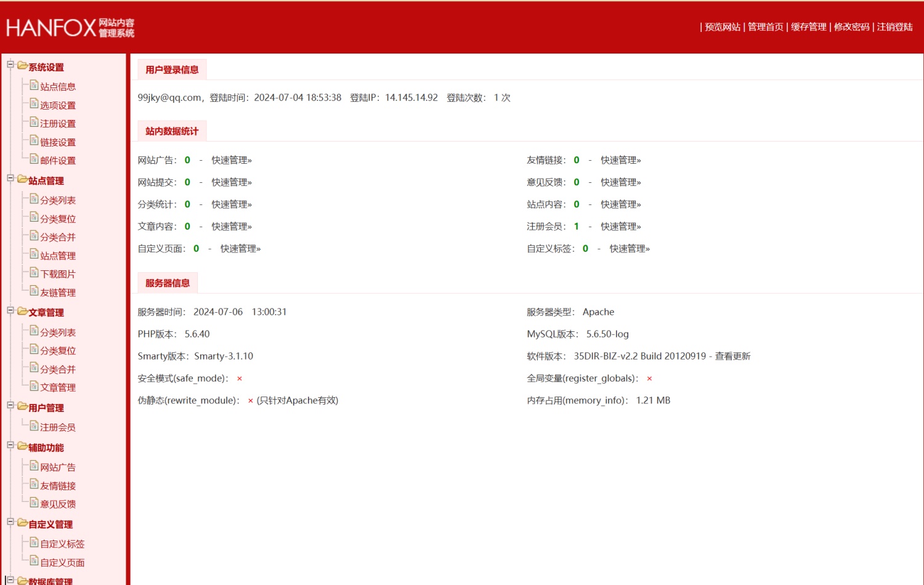Open 注册设置 in the sidebar

(58, 124)
